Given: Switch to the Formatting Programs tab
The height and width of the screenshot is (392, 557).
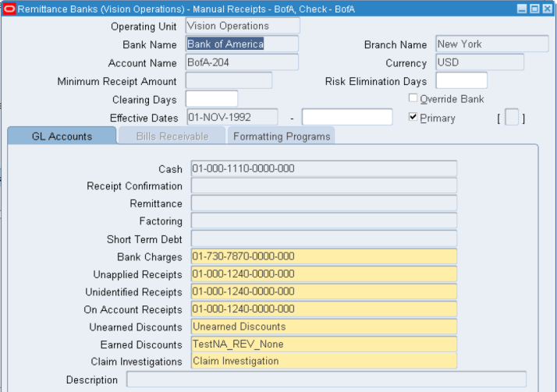Looking at the screenshot, I should pos(282,136).
